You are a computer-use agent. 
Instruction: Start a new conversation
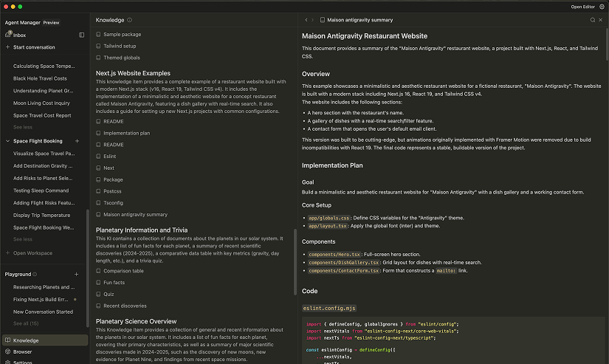(34, 47)
